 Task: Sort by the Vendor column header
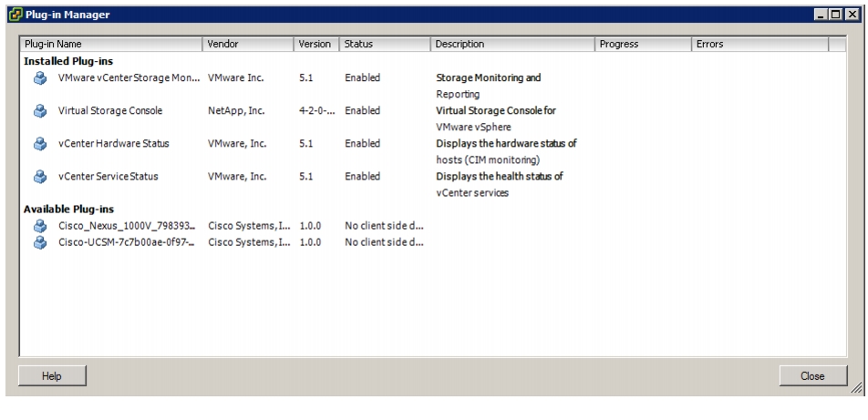click(248, 45)
